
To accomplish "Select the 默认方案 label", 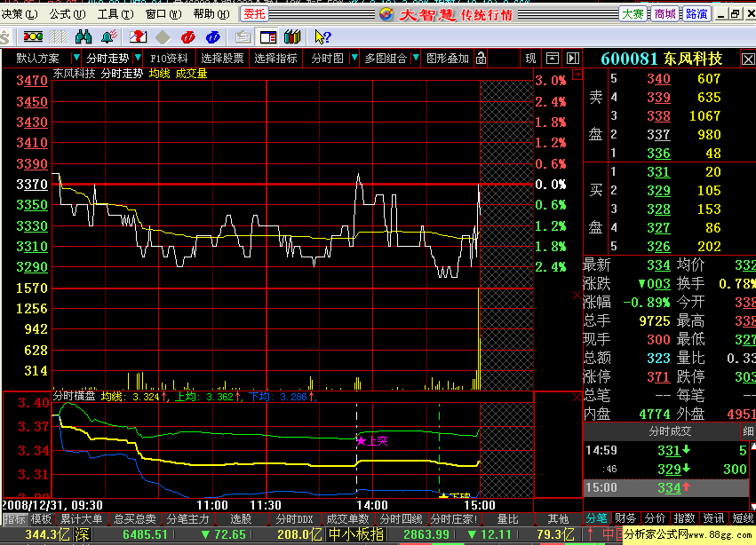I will tap(37, 59).
